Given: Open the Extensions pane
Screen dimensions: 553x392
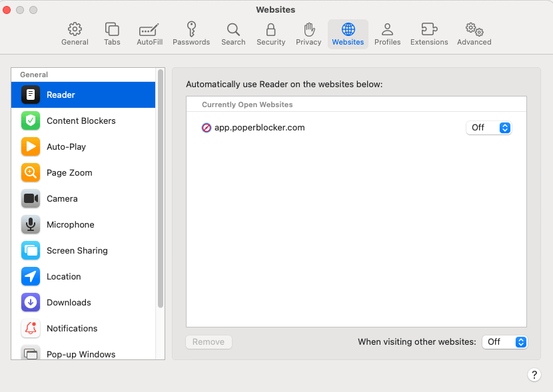Looking at the screenshot, I should click(429, 34).
